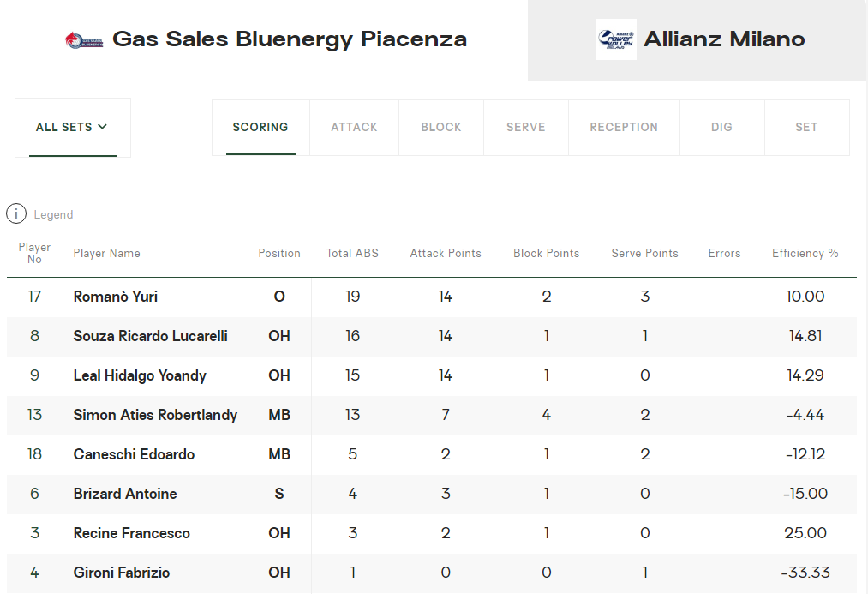Click player number 17 in Romanò row

34,297
